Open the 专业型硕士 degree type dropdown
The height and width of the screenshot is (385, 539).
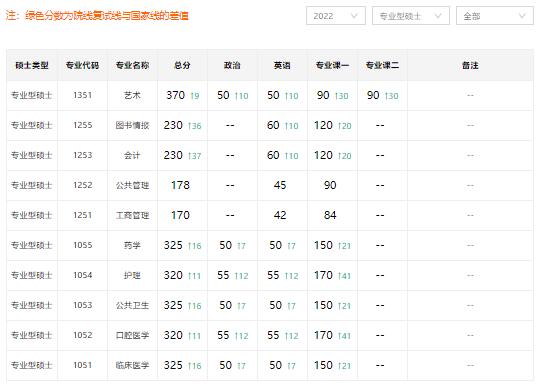tap(411, 16)
